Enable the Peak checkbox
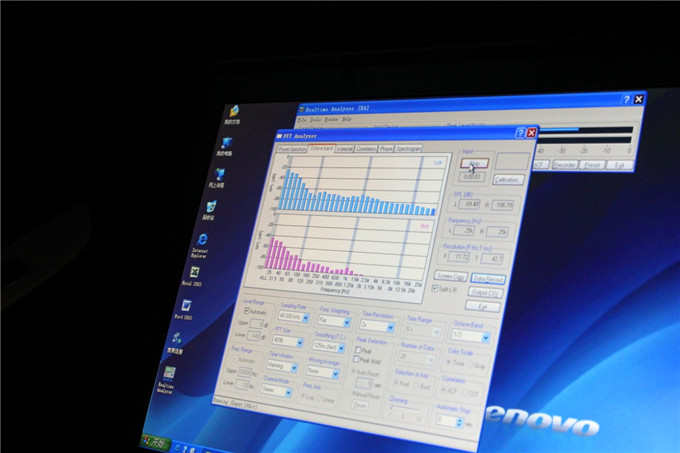This screenshot has width=680, height=453. coord(358,350)
